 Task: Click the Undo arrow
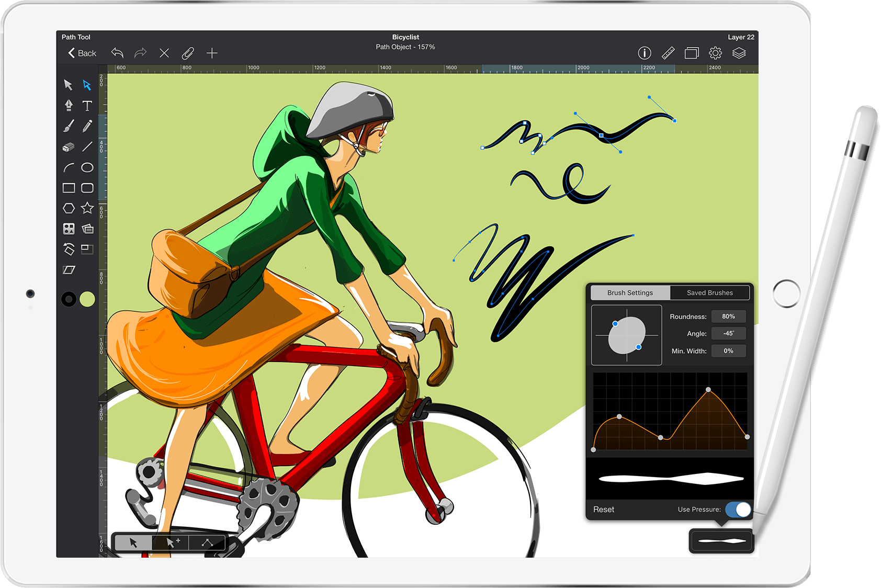pos(117,53)
